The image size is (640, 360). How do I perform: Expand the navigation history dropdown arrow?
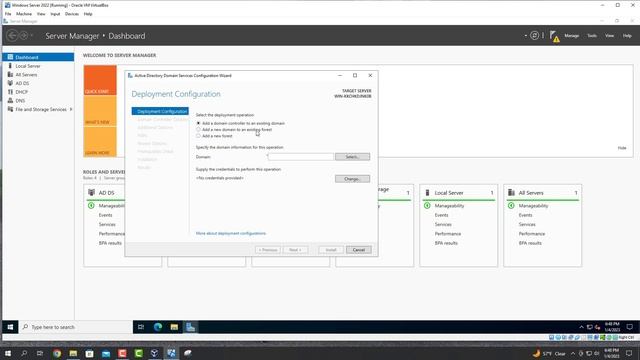point(32,36)
